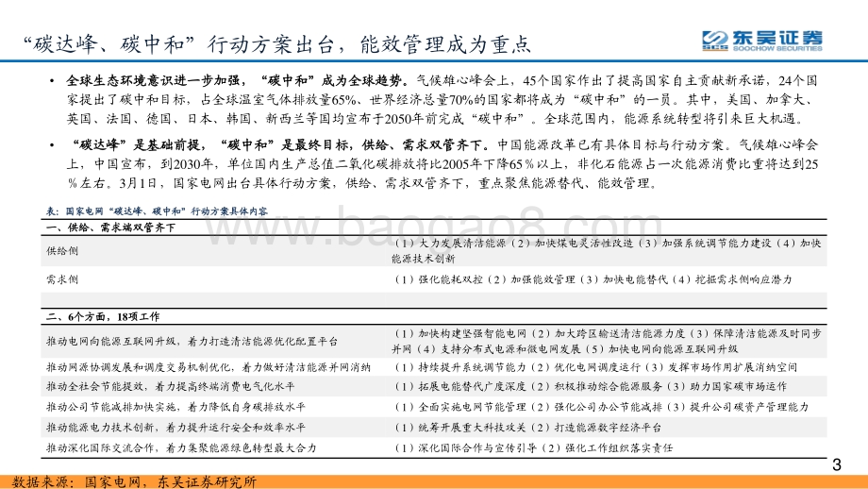This screenshot has height=489, width=868.
Task: Click row 推动公司节能减排加快实施
Action: point(175,407)
